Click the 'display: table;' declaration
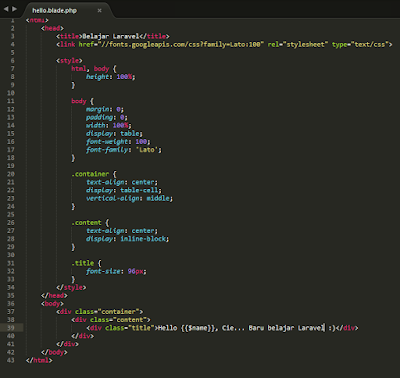Viewport: 400px width, 378px height. (114, 133)
